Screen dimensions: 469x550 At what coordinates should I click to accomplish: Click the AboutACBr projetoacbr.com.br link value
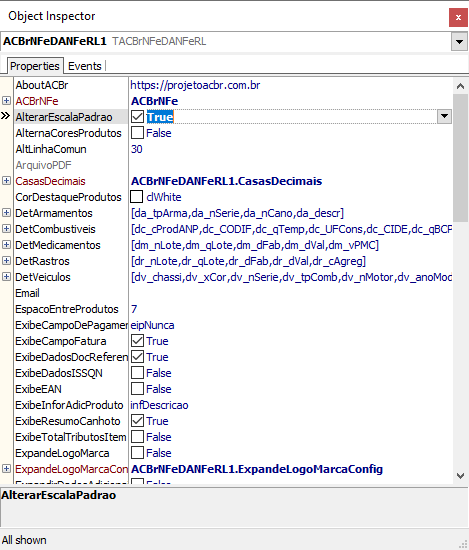coord(195,85)
